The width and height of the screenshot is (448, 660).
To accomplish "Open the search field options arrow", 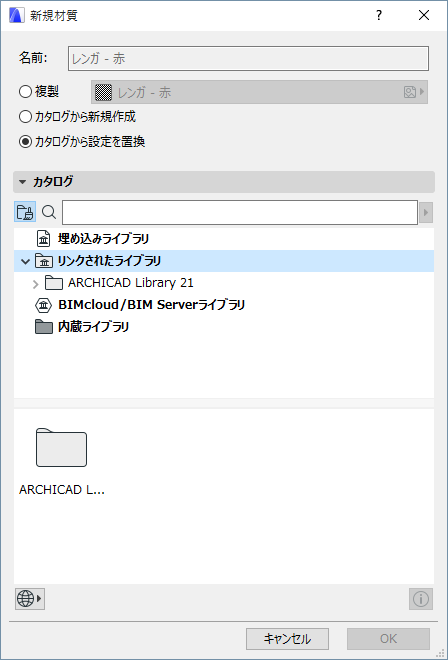I will [x=426, y=213].
